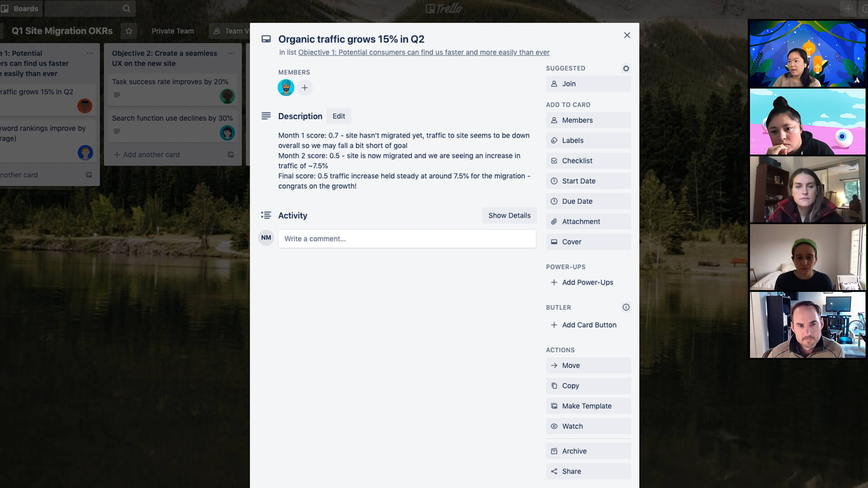868x488 pixels.
Task: Click the Share icon in Actions
Action: pyautogui.click(x=553, y=471)
